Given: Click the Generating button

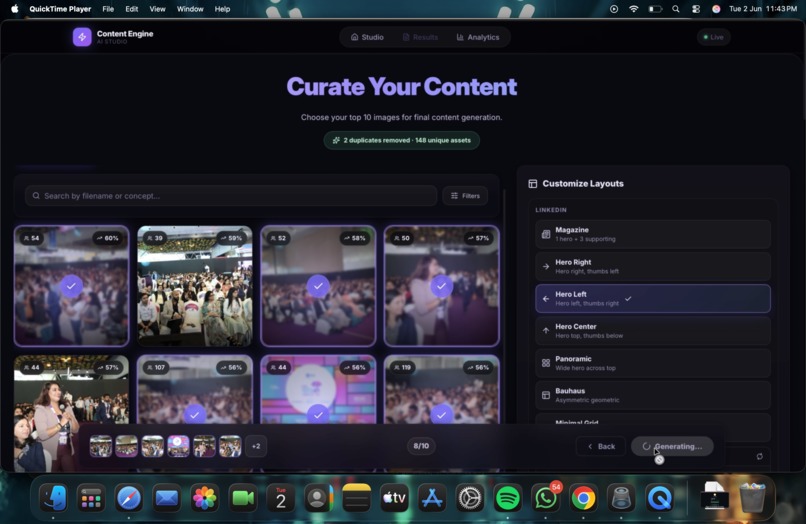Looking at the screenshot, I should (x=672, y=446).
